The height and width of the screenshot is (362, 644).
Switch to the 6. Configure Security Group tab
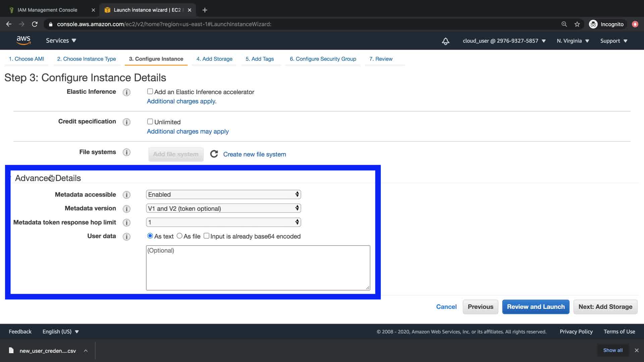pos(323,59)
